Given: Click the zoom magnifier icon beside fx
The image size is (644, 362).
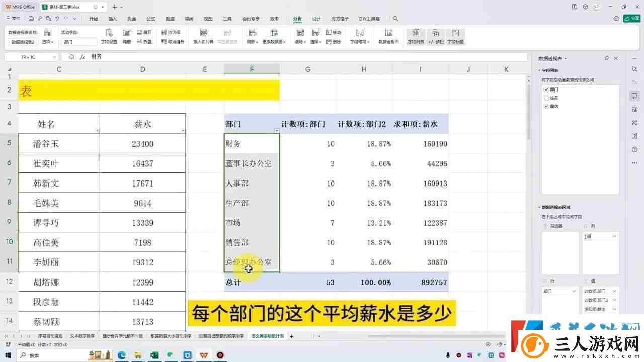Looking at the screenshot, I should coord(71,57).
